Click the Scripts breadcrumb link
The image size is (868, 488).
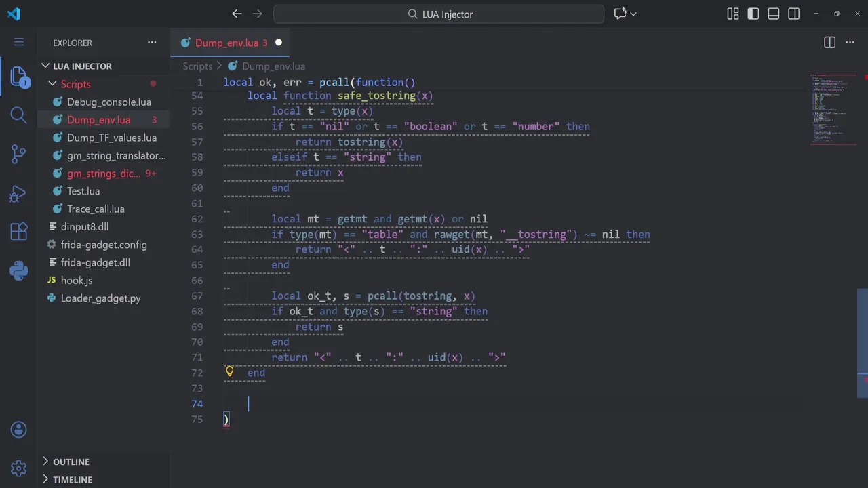[197, 66]
